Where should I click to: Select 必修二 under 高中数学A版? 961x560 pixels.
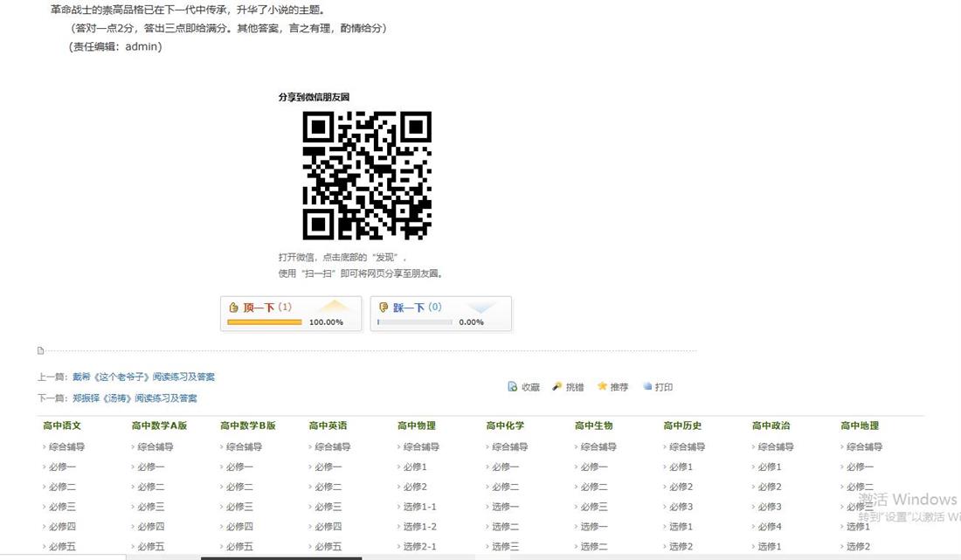(x=151, y=487)
